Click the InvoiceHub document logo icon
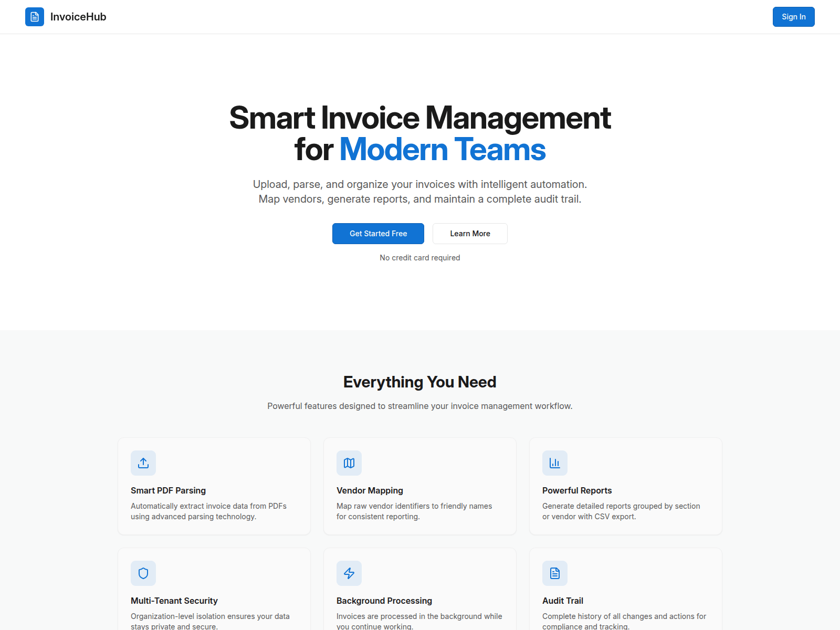Image resolution: width=840 pixels, height=630 pixels. click(35, 17)
